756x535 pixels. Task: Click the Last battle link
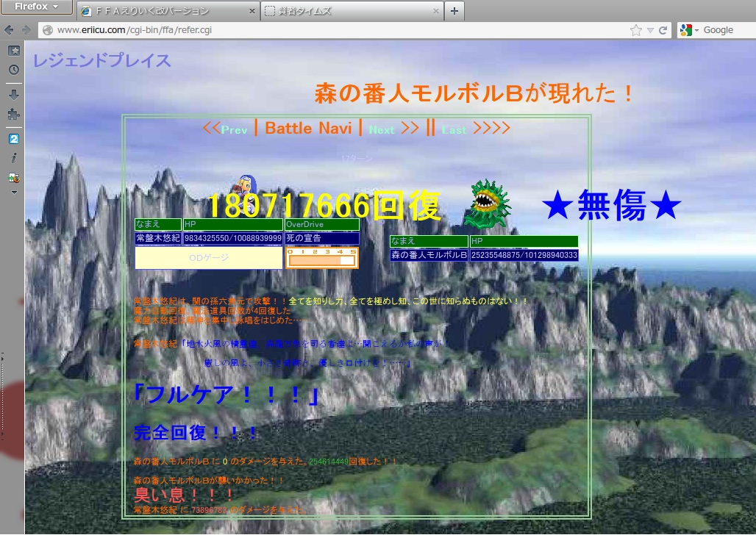click(454, 130)
